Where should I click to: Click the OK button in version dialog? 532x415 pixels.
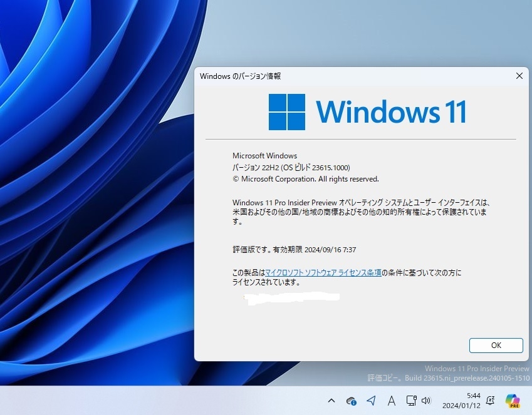pyautogui.click(x=496, y=345)
